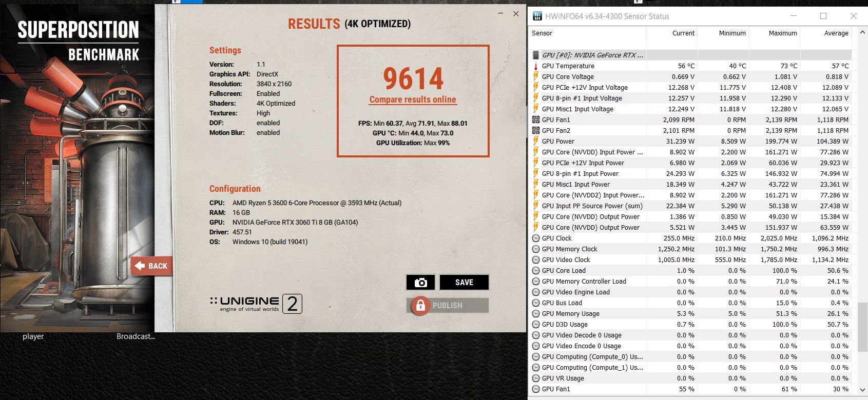Click the GPU Core Voltage lightning icon

click(536, 77)
